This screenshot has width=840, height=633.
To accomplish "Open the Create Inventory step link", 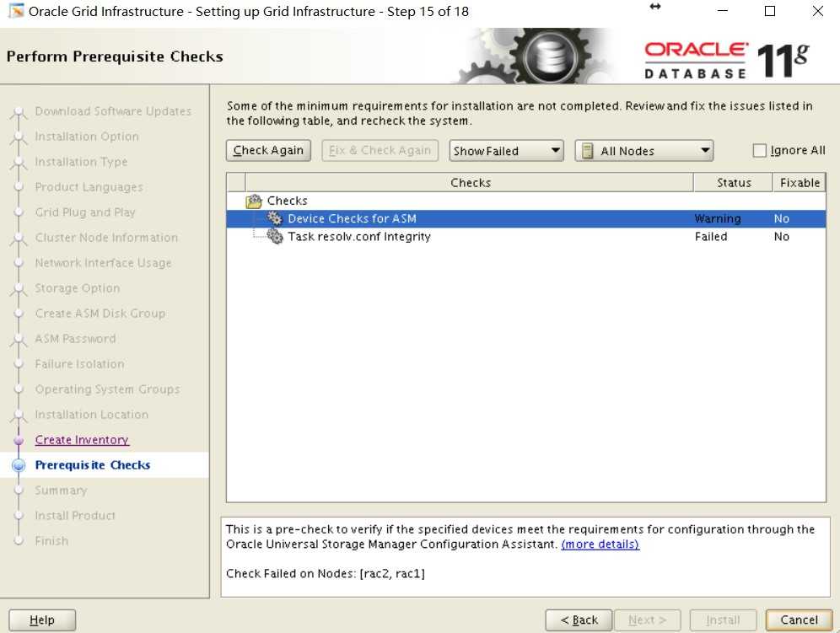I will pos(82,440).
